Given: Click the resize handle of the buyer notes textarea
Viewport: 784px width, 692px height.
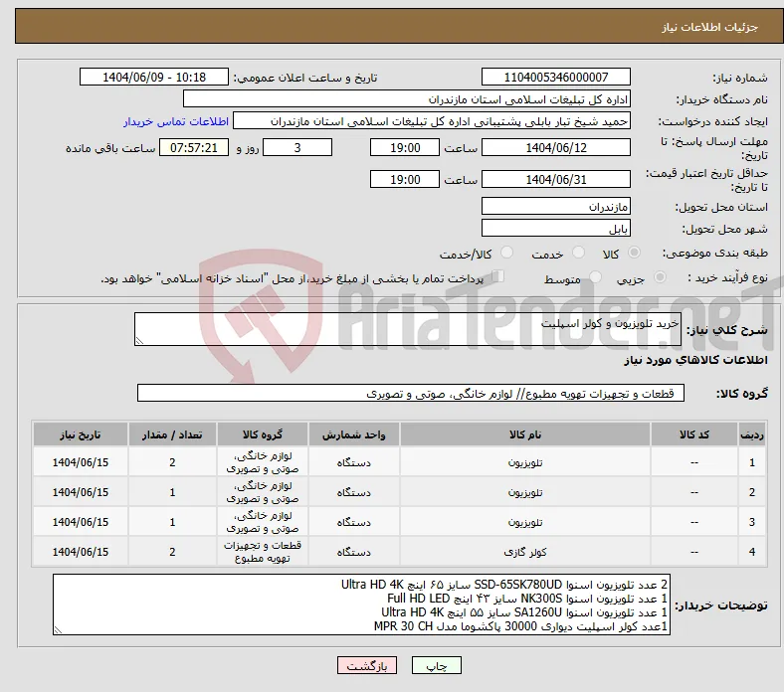Looking at the screenshot, I should point(58,630).
